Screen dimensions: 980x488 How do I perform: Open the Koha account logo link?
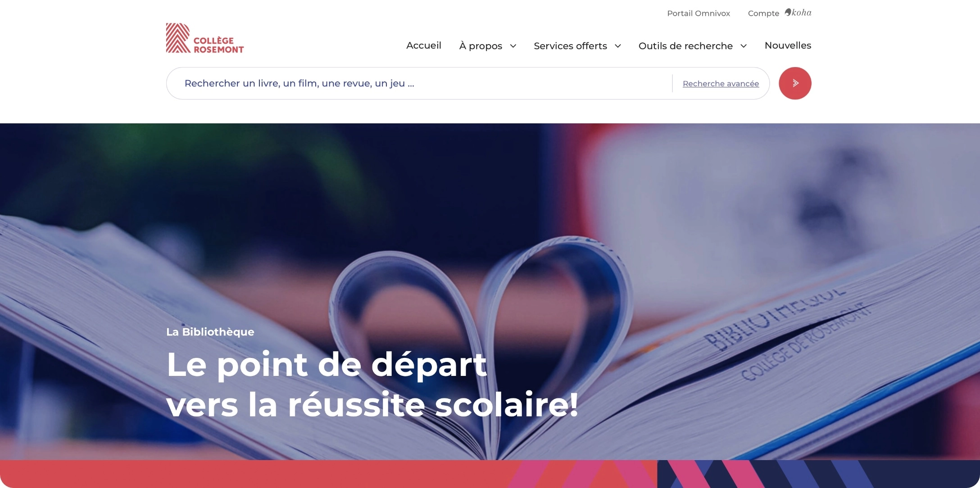pyautogui.click(x=798, y=13)
